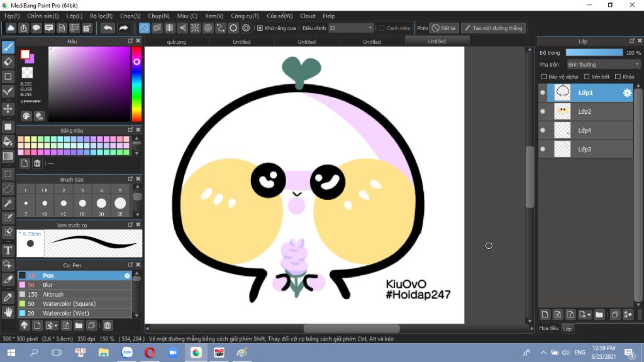This screenshot has width=644, height=362.
Task: Pick a hue on the rainbow strip
Action: 136,84
